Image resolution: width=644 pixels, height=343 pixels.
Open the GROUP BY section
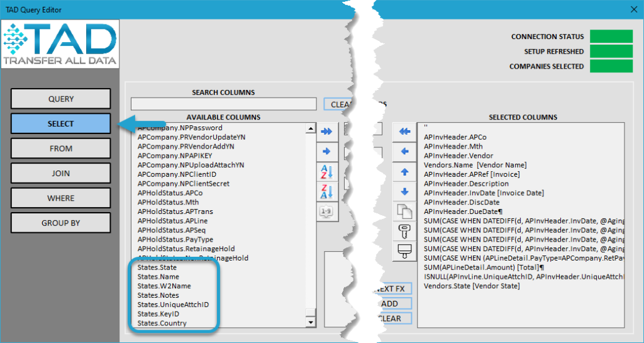pos(61,223)
